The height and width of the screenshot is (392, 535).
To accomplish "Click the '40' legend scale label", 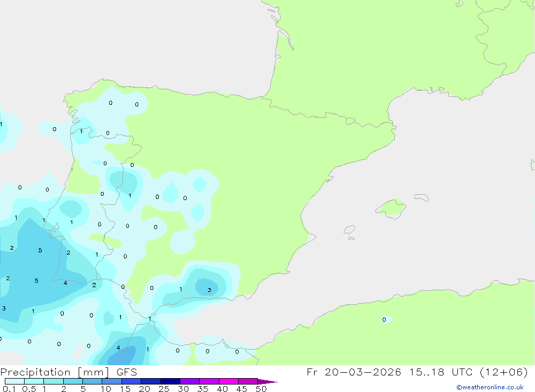I will (x=223, y=389).
